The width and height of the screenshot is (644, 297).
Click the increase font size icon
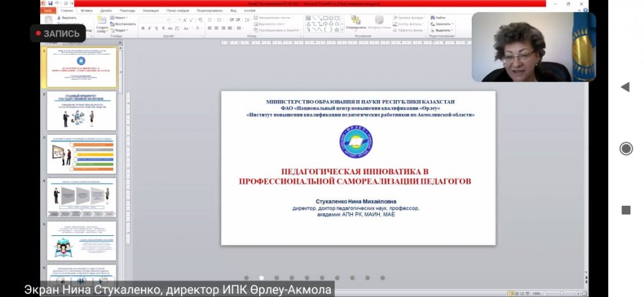click(x=185, y=20)
